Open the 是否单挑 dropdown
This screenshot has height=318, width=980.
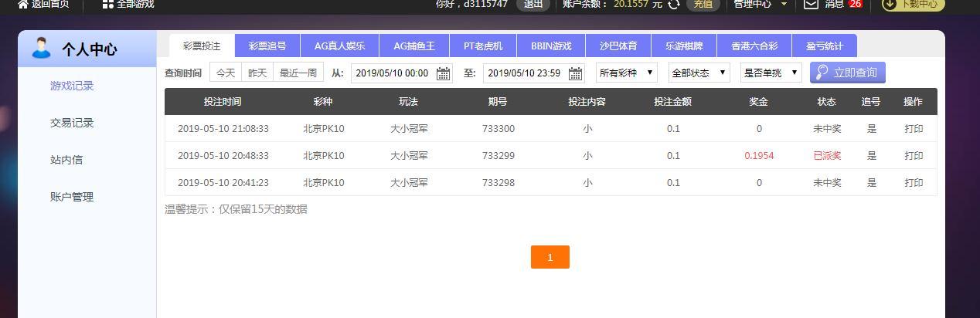click(x=771, y=73)
